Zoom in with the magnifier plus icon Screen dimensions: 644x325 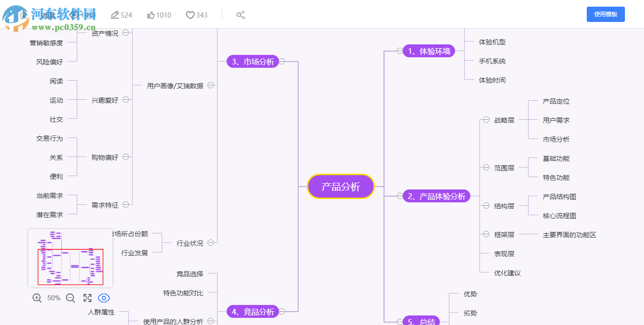[x=37, y=298]
